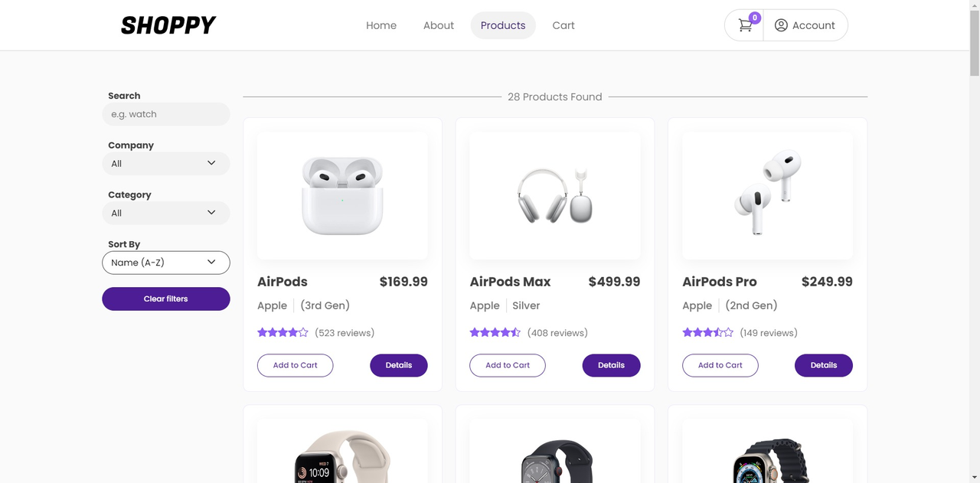Select the Products navigation tab
Image resolution: width=980 pixels, height=483 pixels.
[502, 24]
